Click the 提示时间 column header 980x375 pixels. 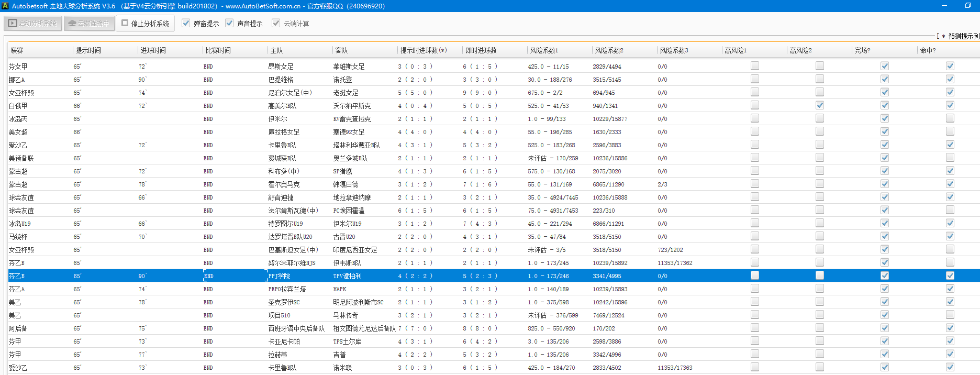(x=88, y=50)
